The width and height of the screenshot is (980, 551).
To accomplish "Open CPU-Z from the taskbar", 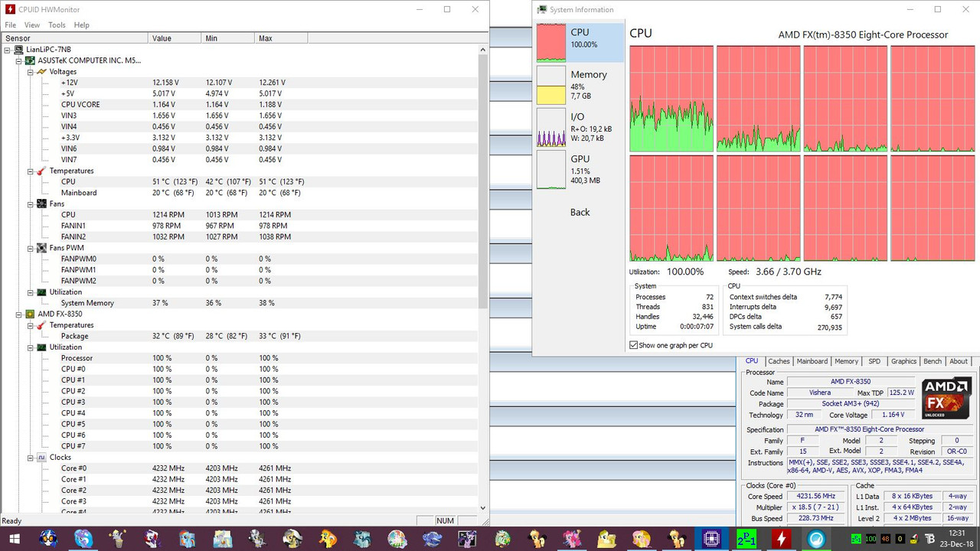I will tap(710, 537).
